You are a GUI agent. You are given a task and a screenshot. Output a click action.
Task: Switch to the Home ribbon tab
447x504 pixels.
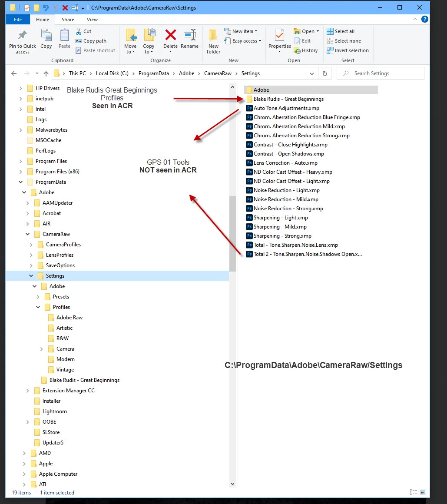[43, 20]
